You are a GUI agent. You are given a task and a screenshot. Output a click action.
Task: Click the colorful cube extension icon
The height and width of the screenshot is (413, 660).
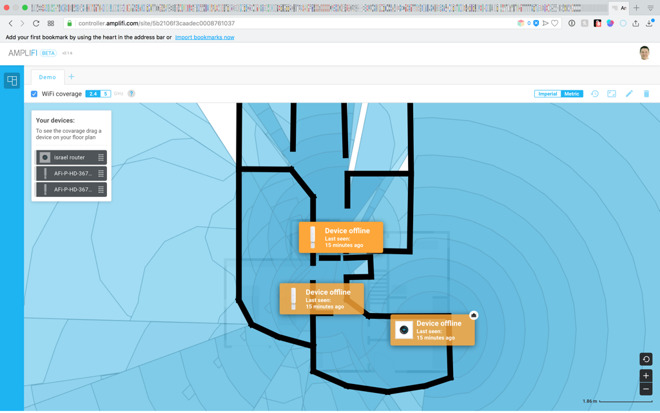pos(521,24)
